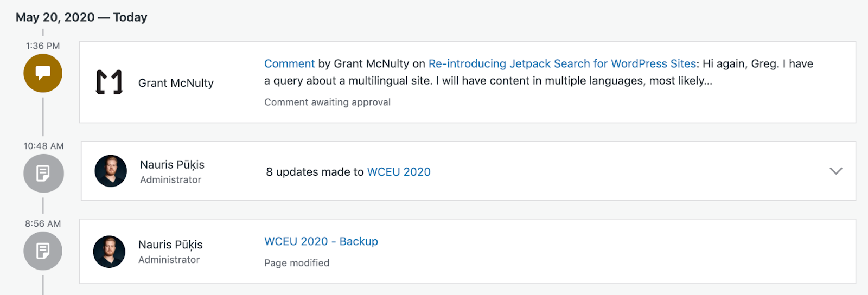868x295 pixels.
Task: Click the gray page icon at 8:56 AM
Action: coord(43,251)
